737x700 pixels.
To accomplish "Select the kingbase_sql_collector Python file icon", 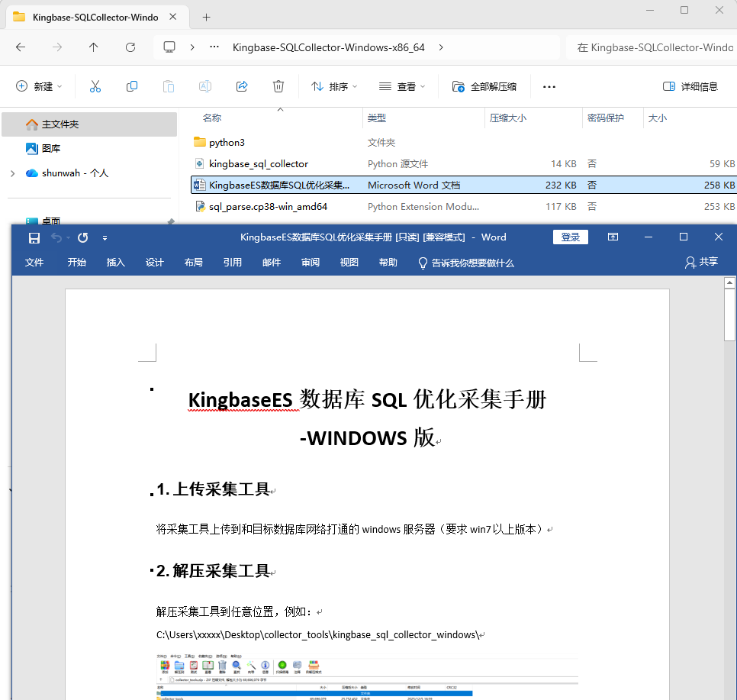I will coord(200,163).
